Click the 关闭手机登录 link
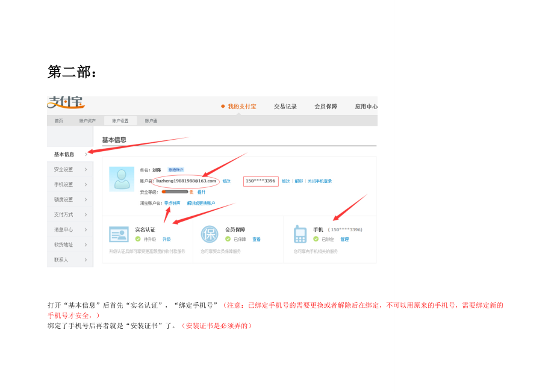Screen dimensions: 554x392 pos(319,181)
